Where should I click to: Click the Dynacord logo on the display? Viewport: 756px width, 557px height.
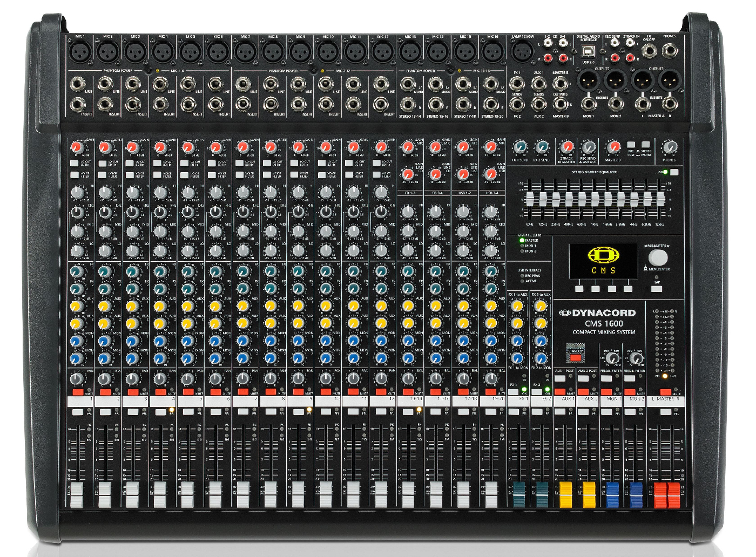click(x=604, y=255)
